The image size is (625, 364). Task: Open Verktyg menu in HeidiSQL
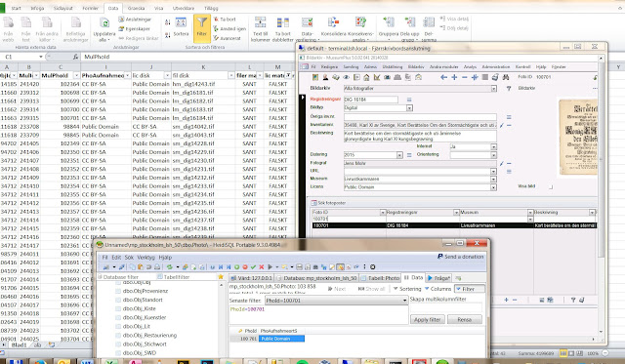[x=146, y=258]
